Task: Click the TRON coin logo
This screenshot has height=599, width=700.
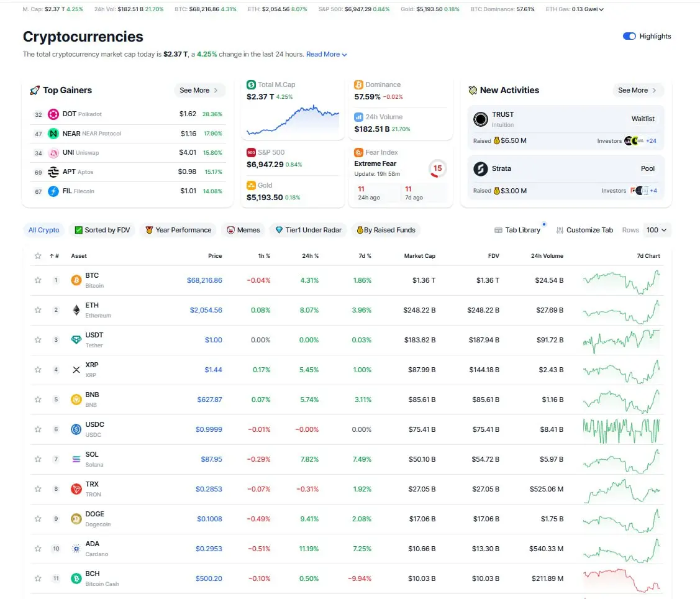Action: [76, 489]
